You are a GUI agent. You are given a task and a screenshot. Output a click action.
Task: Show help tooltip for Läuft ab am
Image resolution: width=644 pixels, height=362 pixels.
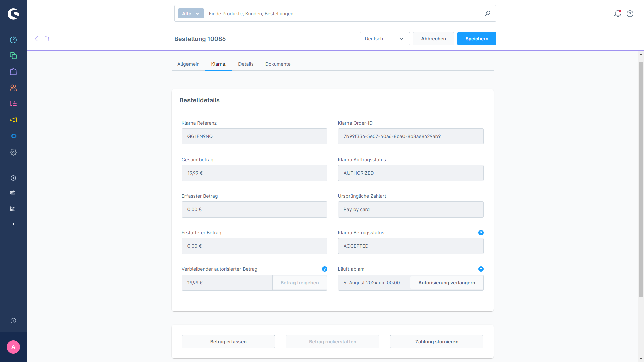point(481,269)
